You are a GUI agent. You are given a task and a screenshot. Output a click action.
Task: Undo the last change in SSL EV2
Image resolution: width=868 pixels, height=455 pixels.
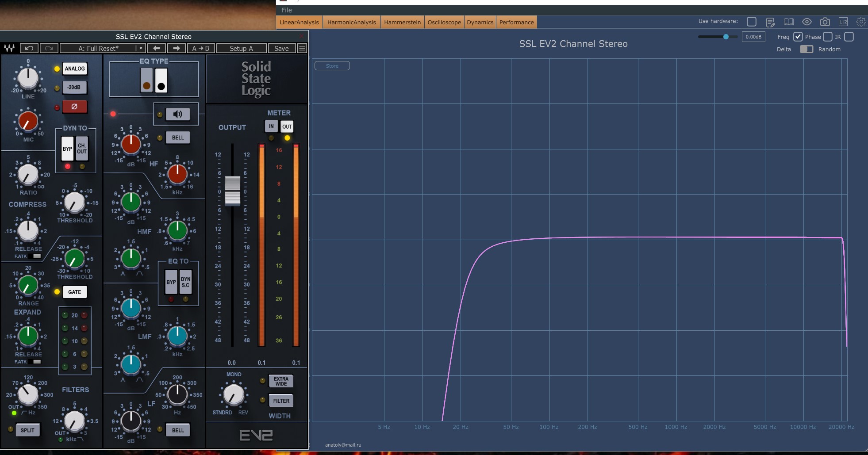coord(29,48)
